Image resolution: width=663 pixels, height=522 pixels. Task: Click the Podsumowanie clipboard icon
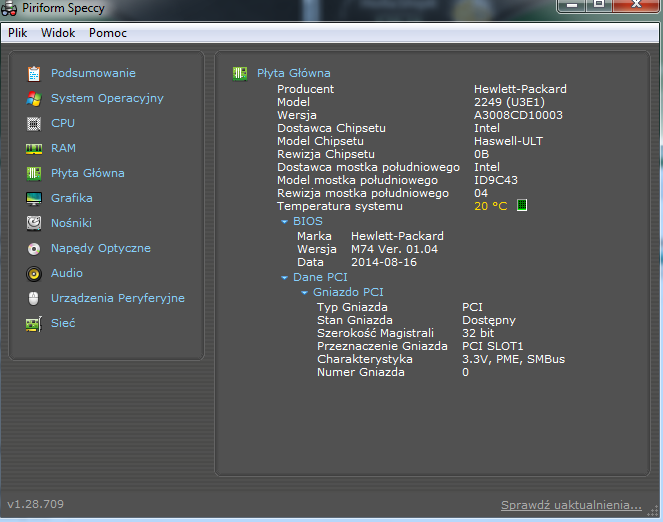click(34, 74)
